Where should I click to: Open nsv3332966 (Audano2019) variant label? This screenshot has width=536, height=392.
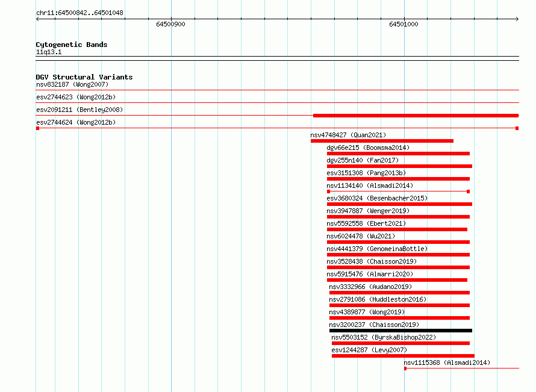click(x=370, y=287)
